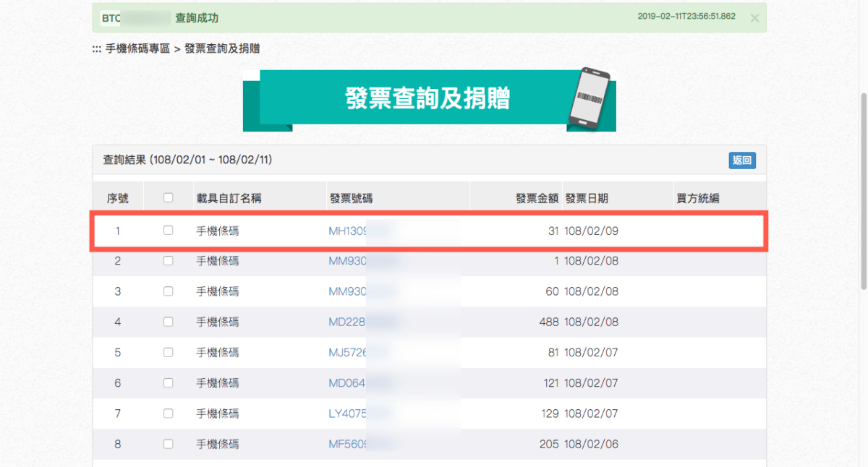The height and width of the screenshot is (467, 868).
Task: Click the phone barcode icon in banner
Action: pyautogui.click(x=589, y=99)
